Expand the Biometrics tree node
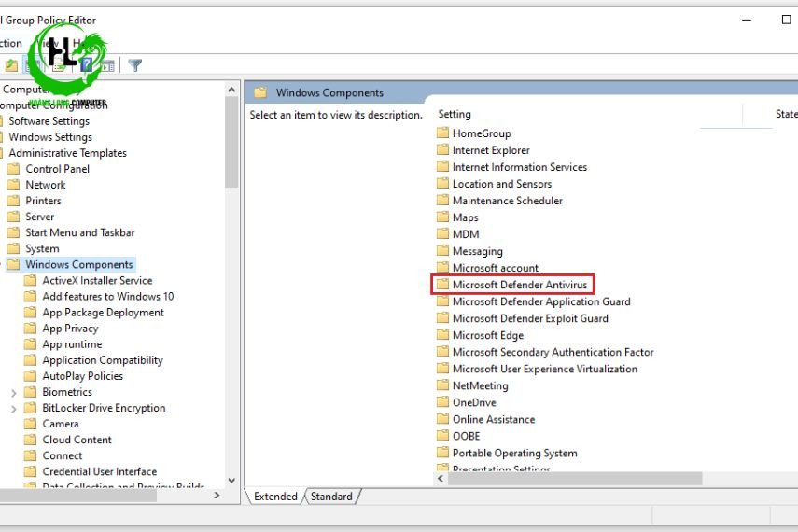Screen dimensions: 798x532 point(14,393)
